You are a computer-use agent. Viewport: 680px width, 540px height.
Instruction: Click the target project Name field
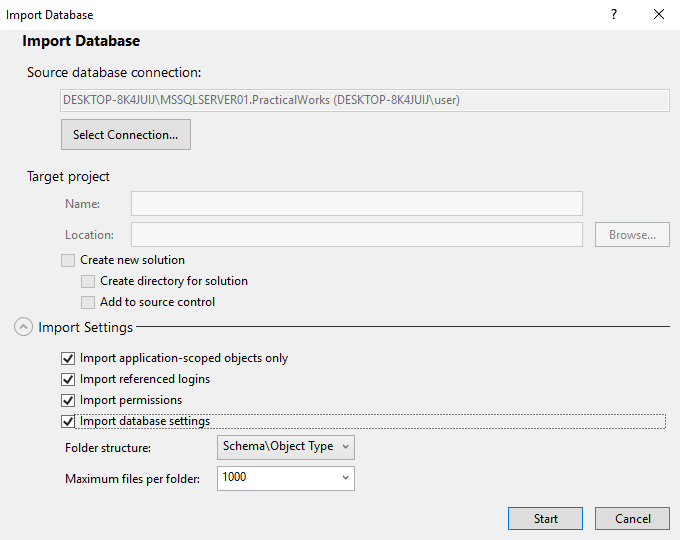356,204
